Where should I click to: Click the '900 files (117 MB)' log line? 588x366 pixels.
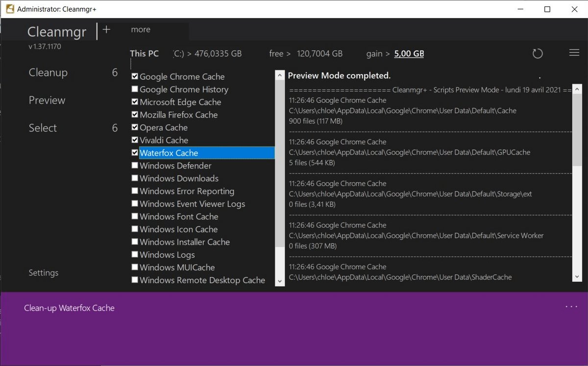click(316, 121)
